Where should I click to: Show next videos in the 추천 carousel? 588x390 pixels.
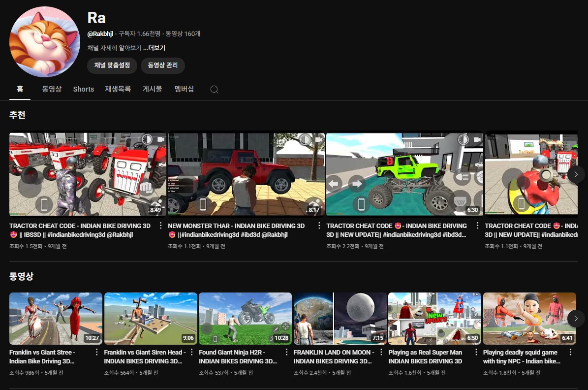click(x=576, y=174)
